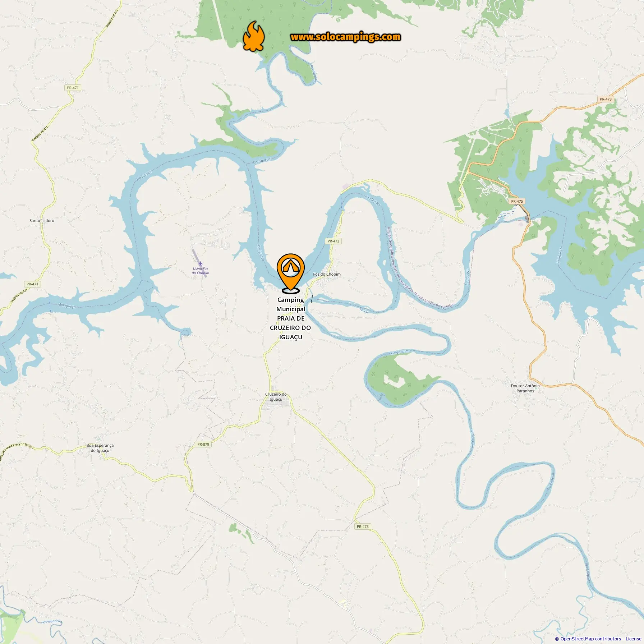The image size is (644, 644).
Task: Click the PR-473 shield in the south
Action: [363, 526]
